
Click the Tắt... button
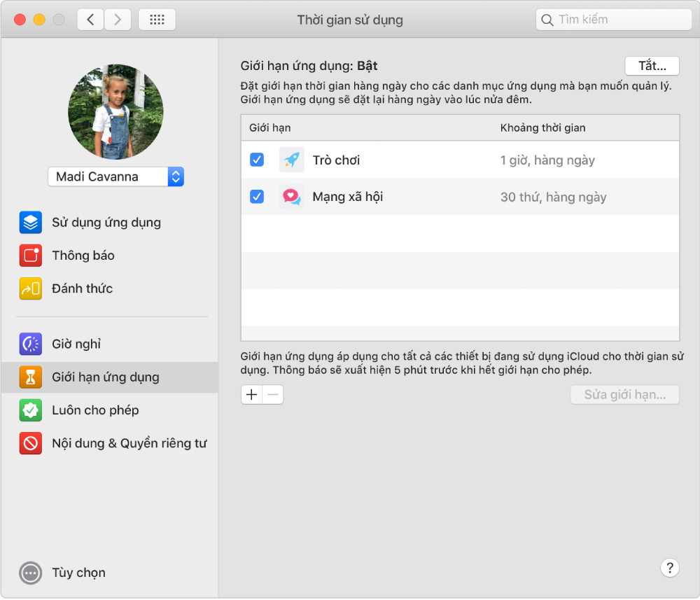click(x=652, y=66)
